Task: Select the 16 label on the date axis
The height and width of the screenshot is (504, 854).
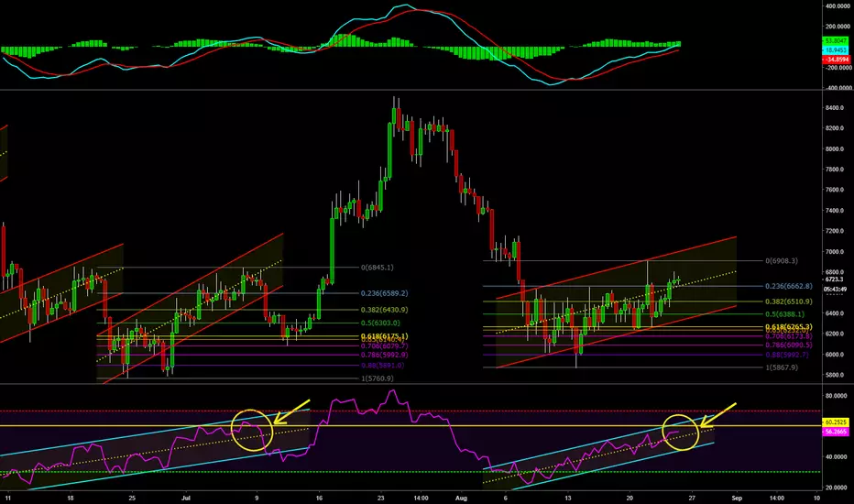Action: (x=319, y=498)
